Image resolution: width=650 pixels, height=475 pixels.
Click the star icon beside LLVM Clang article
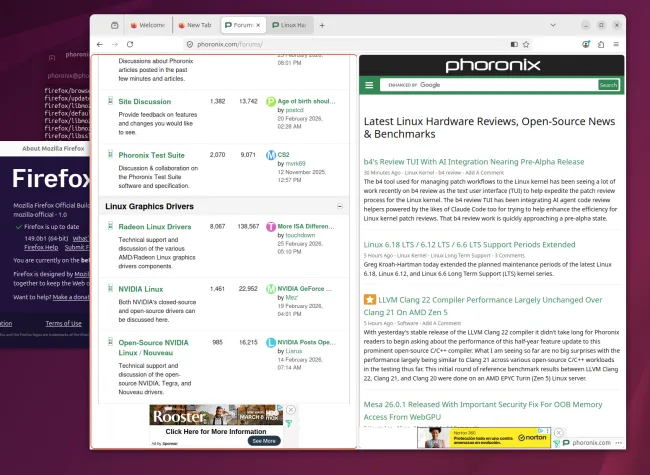[x=370, y=299]
